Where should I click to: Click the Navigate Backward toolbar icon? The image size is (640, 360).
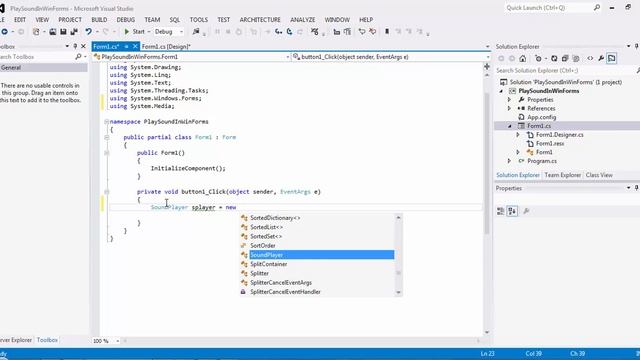click(4, 31)
